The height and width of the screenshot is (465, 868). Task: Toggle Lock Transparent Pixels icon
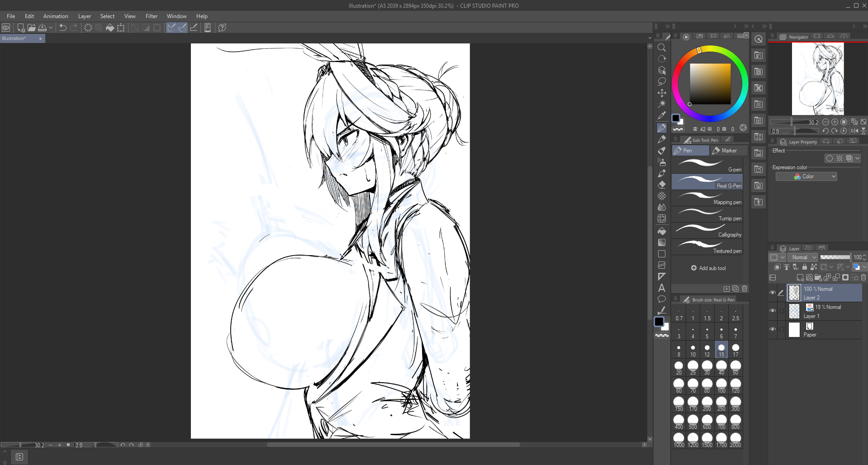814,267
